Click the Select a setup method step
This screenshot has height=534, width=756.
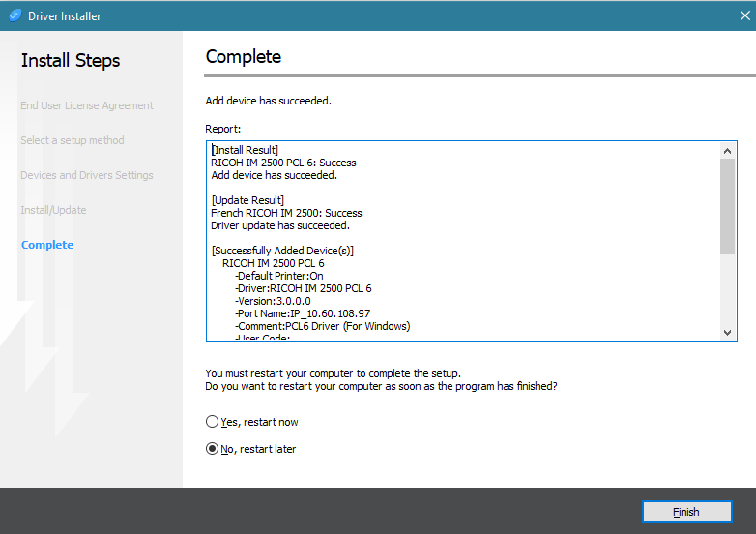(73, 140)
